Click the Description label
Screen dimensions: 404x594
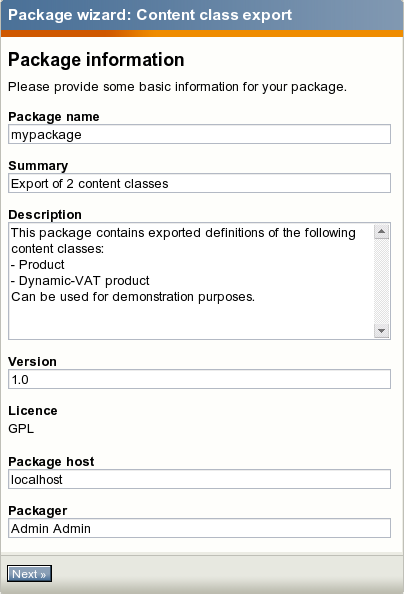coord(45,214)
